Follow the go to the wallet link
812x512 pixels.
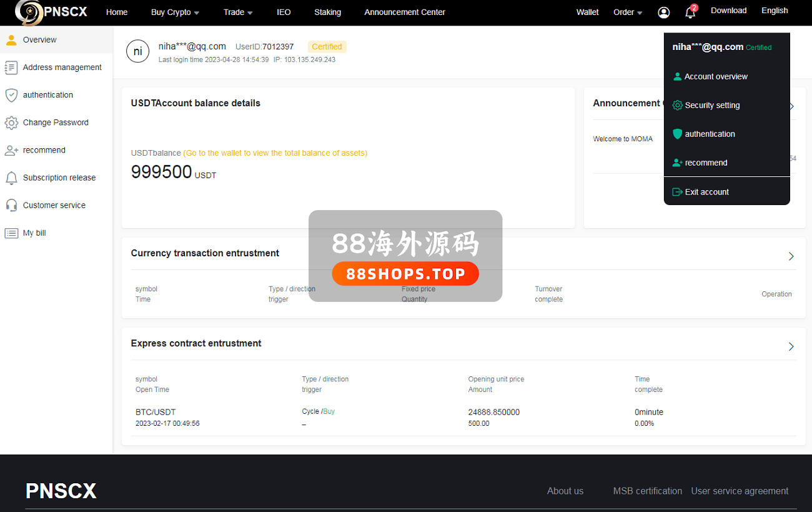275,153
